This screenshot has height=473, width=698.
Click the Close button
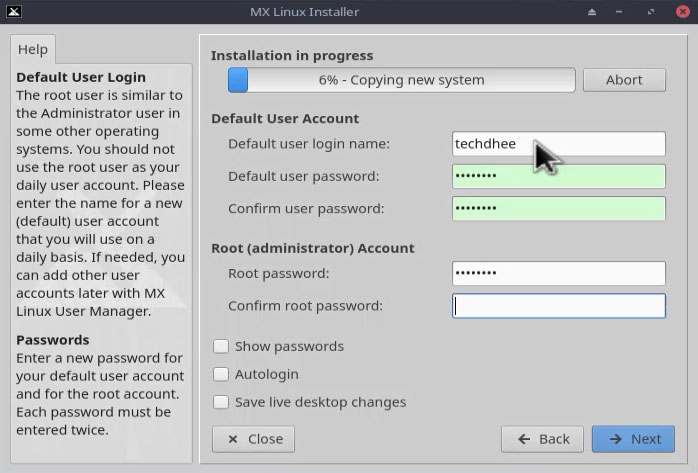point(253,439)
